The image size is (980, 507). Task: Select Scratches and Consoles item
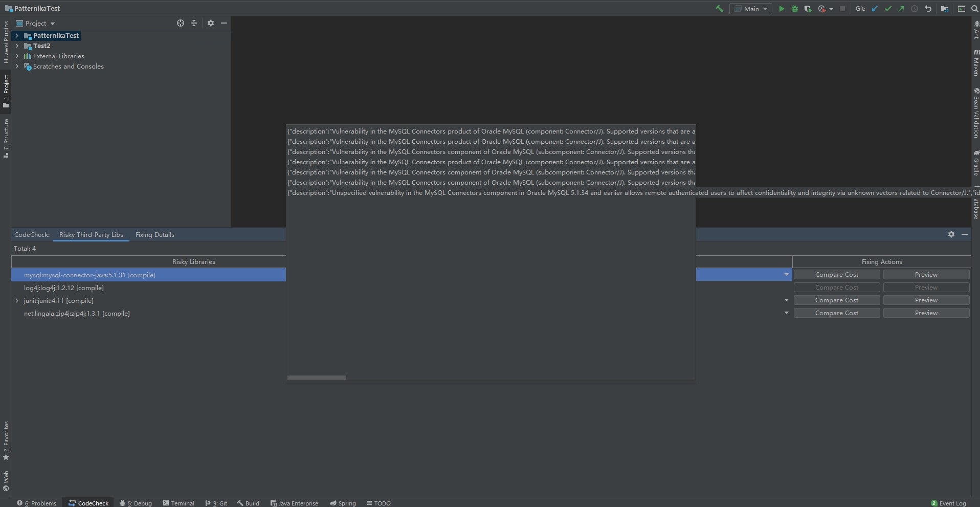click(x=68, y=66)
